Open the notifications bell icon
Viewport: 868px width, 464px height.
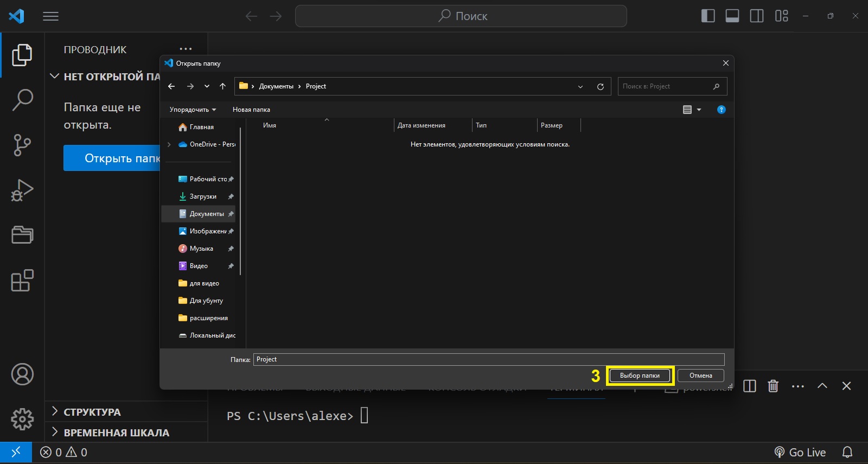pos(847,452)
